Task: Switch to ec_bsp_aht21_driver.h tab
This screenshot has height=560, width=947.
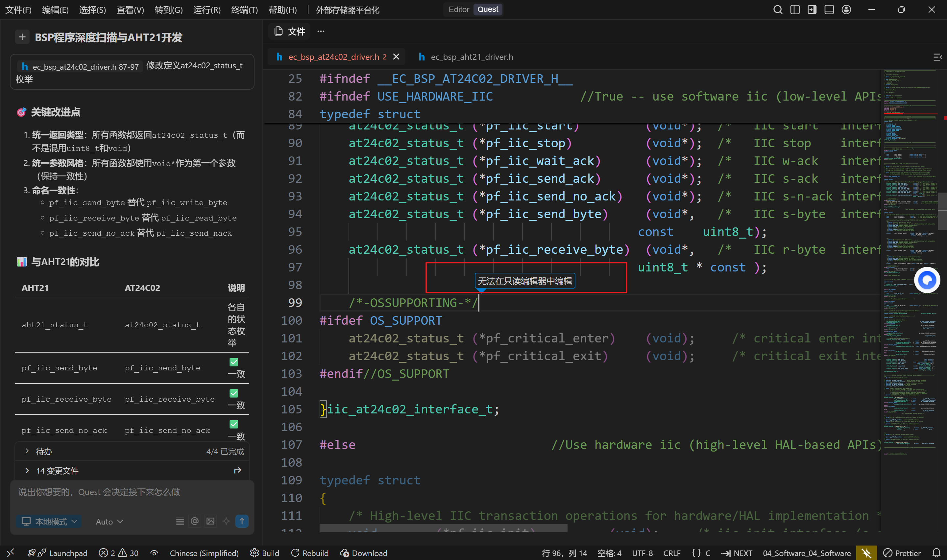Action: [x=472, y=57]
